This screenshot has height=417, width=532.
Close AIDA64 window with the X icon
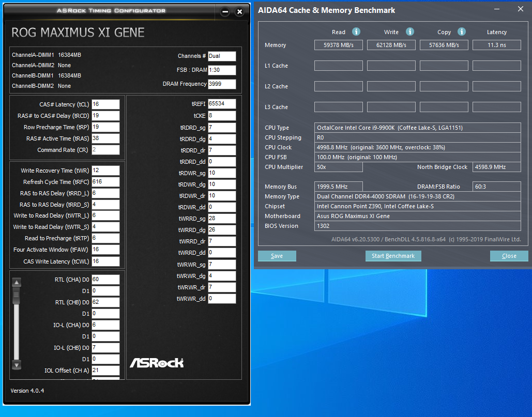pyautogui.click(x=521, y=9)
